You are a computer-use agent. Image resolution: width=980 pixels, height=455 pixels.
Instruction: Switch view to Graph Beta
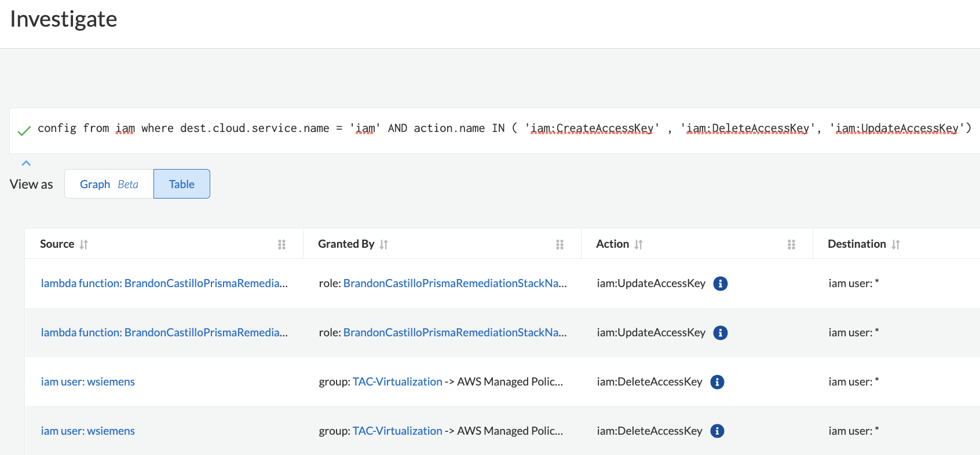(x=109, y=184)
